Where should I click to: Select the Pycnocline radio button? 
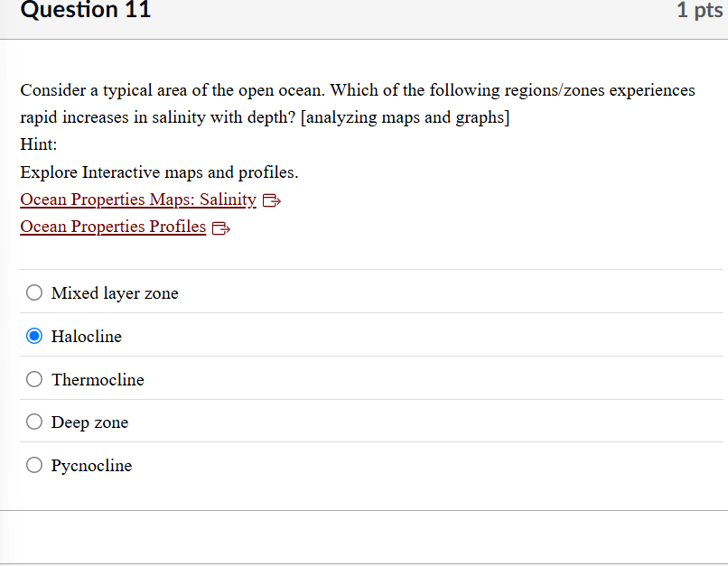tap(33, 465)
